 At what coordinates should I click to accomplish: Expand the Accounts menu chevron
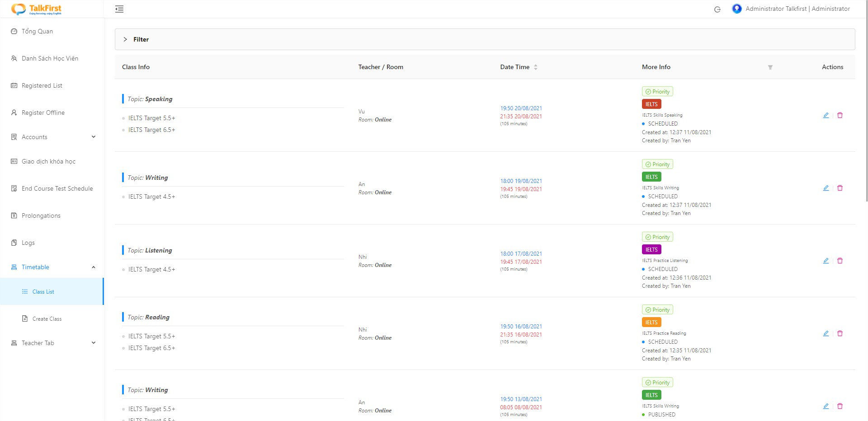94,137
